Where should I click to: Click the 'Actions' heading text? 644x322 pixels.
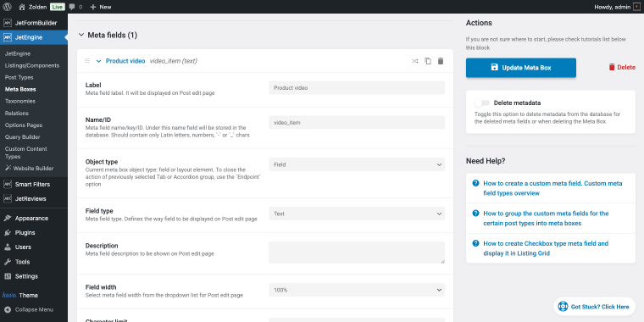point(479,23)
